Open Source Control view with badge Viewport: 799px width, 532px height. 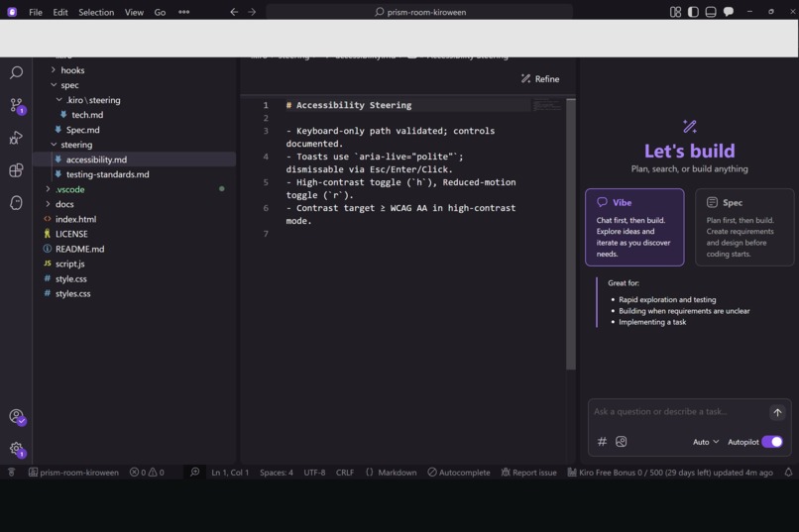pyautogui.click(x=16, y=106)
